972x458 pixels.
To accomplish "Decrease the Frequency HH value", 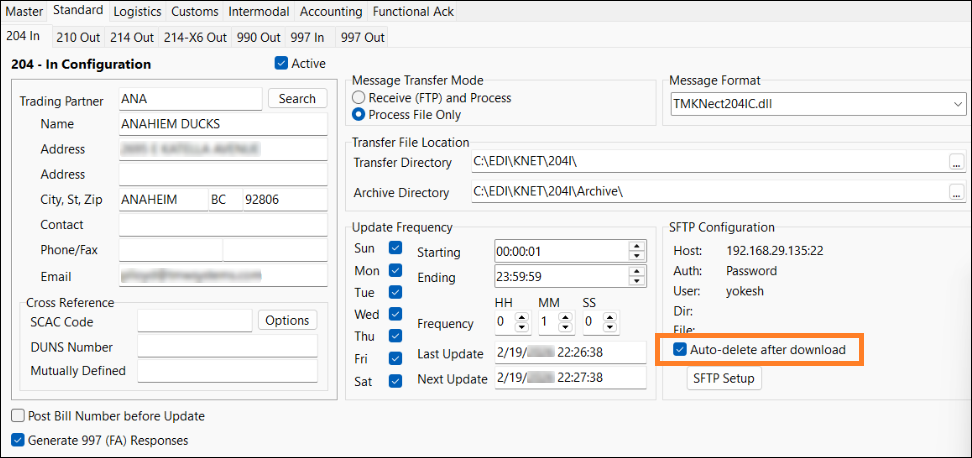I will pos(521,327).
